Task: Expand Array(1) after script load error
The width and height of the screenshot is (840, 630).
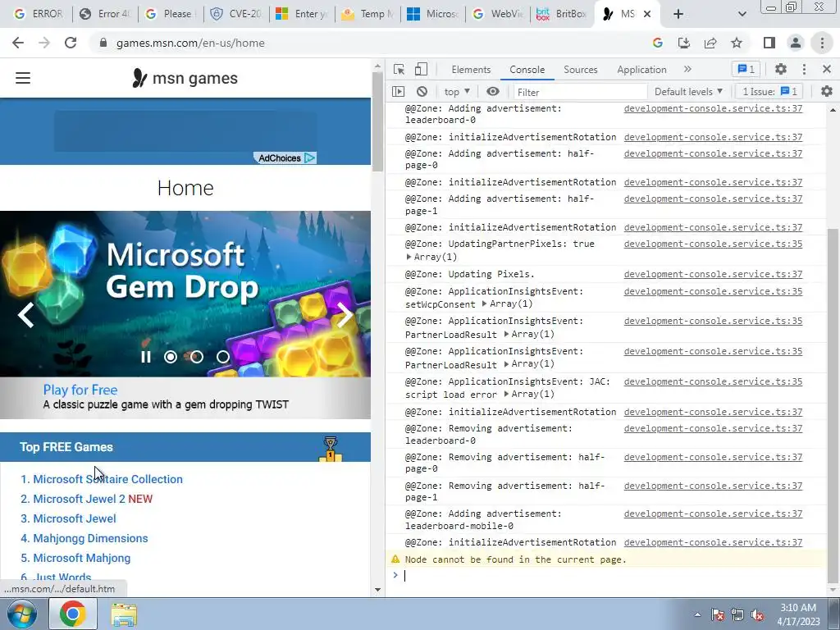Action: 529,395
